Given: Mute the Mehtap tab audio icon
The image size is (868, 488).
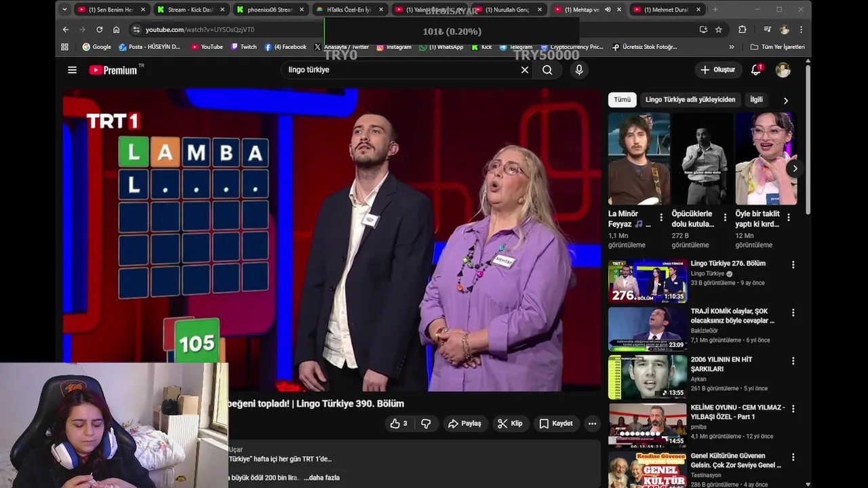Looking at the screenshot, I should pyautogui.click(x=608, y=9).
